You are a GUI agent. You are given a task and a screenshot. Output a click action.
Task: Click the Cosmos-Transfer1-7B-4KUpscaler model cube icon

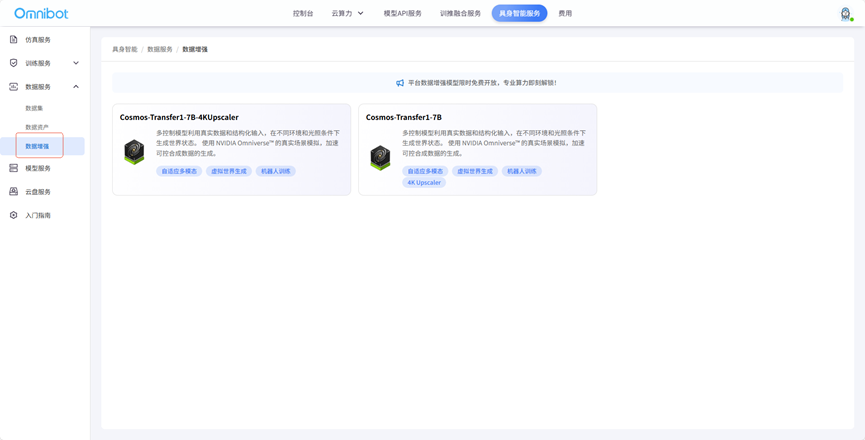point(134,152)
